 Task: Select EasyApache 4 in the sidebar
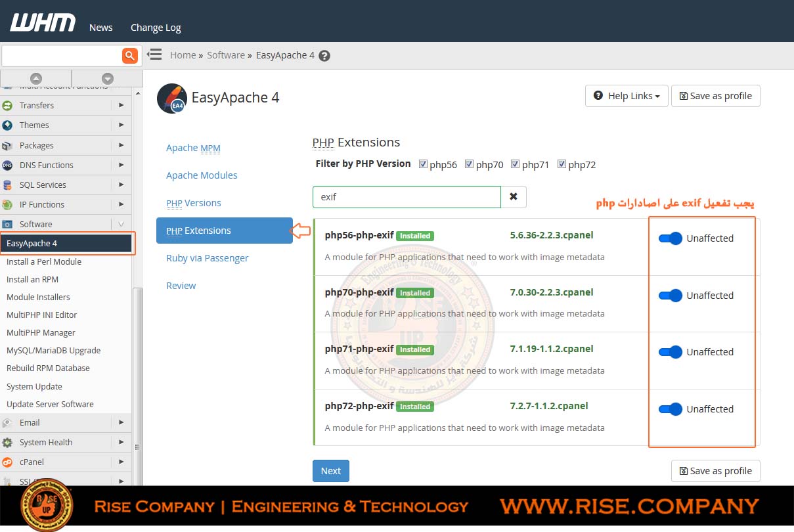(66, 244)
